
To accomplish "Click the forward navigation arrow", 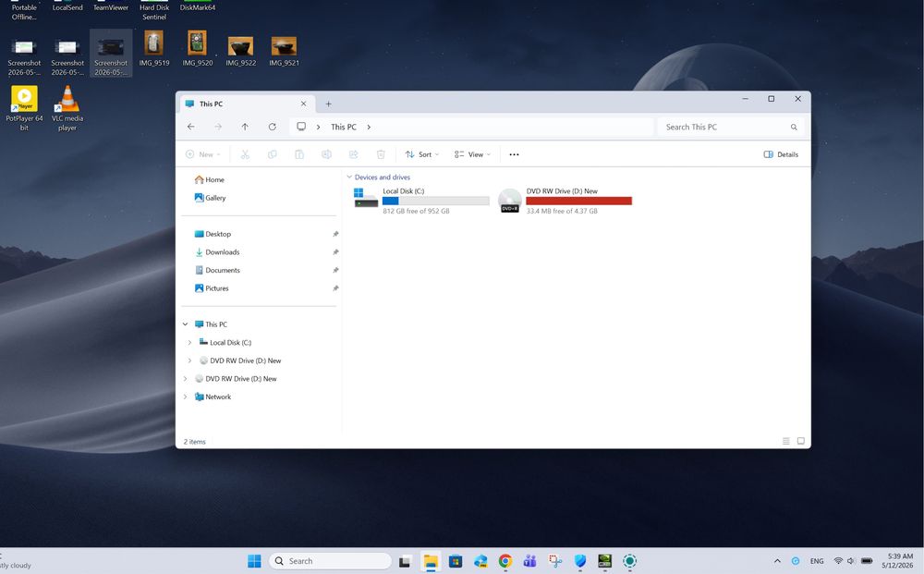I will pos(218,127).
